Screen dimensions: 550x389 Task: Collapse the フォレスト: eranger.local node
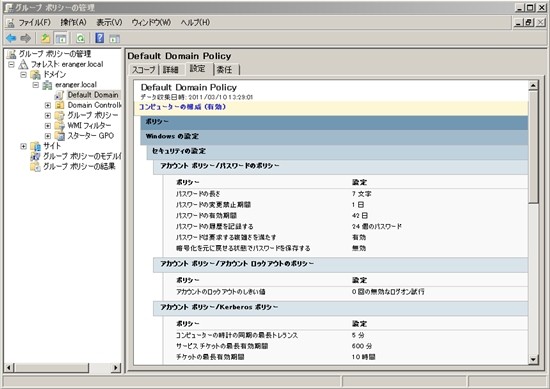tap(12, 65)
